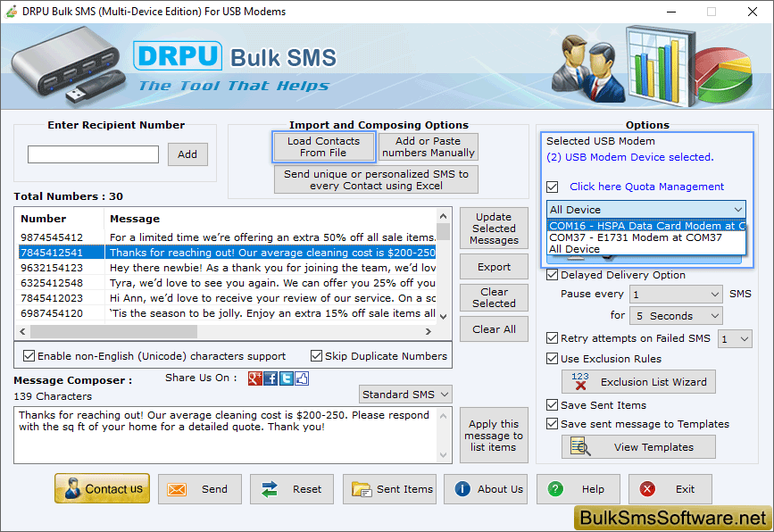Click the red X Exit icon

647,489
